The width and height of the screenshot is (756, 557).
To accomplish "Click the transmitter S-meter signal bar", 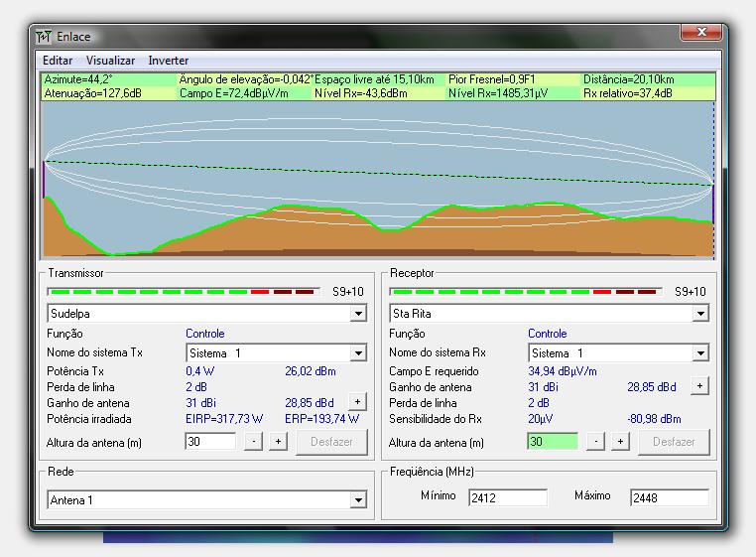I will tap(184, 292).
